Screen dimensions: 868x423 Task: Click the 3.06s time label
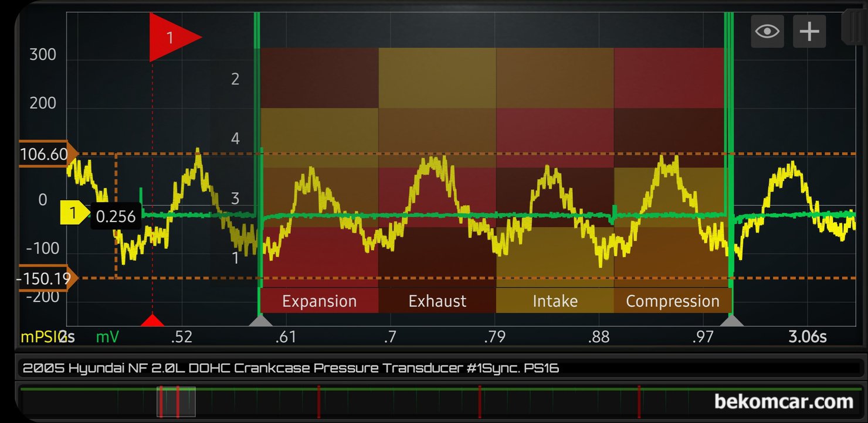click(x=807, y=337)
